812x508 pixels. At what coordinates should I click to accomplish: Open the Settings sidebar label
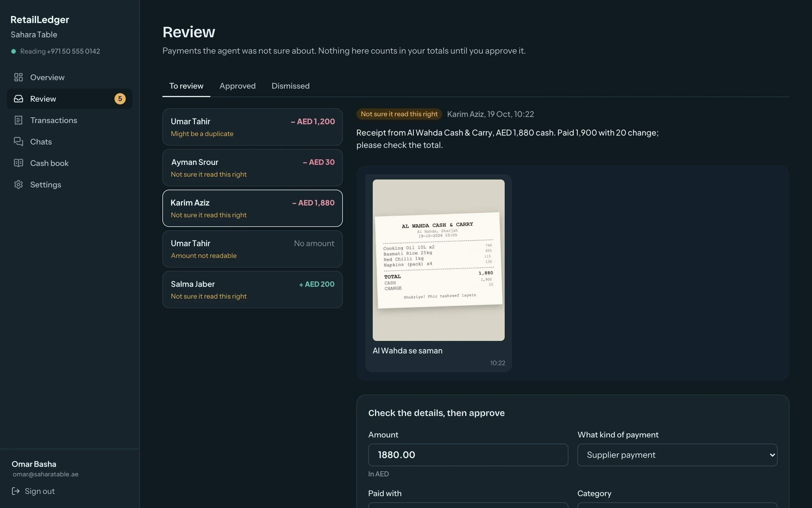46,185
